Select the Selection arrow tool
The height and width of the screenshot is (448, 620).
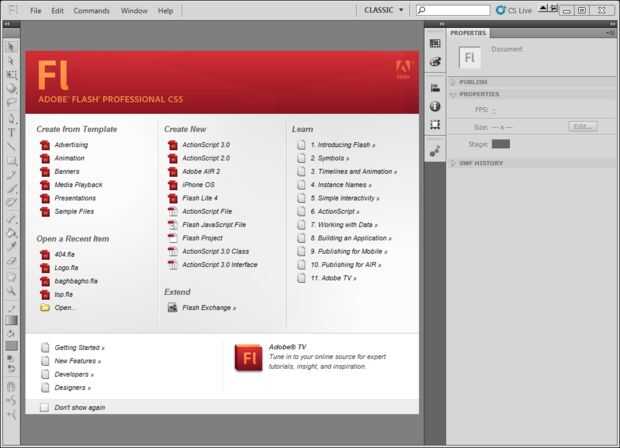tap(11, 47)
